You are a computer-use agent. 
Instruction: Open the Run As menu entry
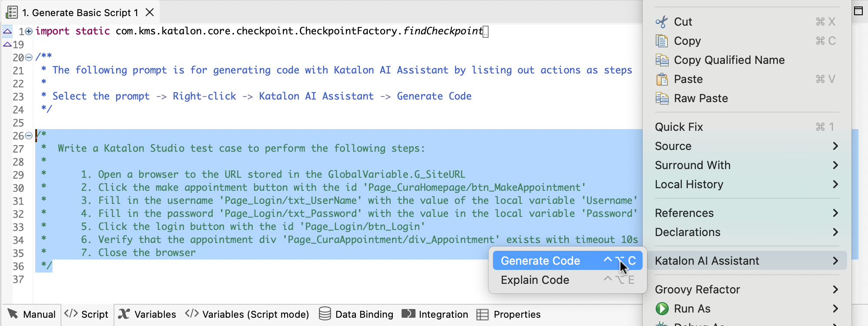click(x=747, y=309)
